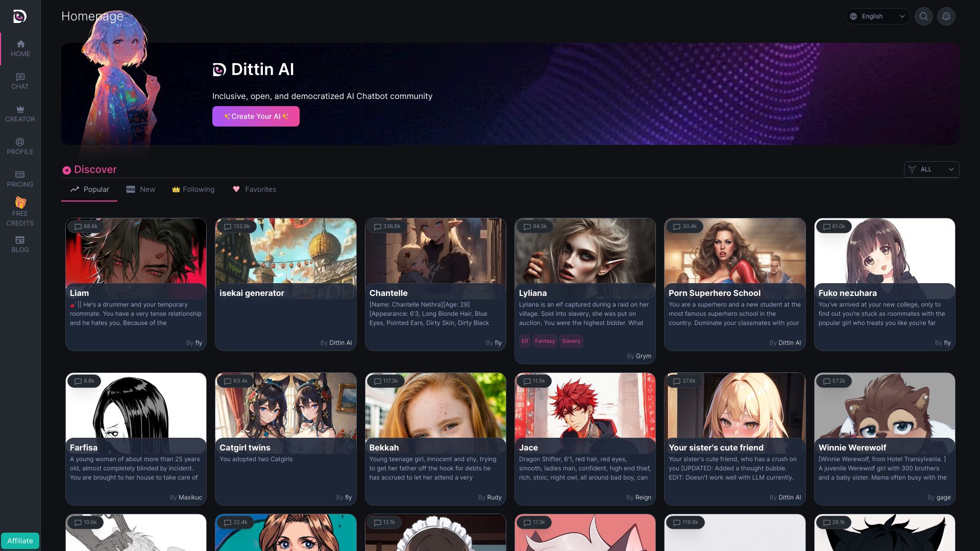Open the Dittin AI home logo

point(19,16)
